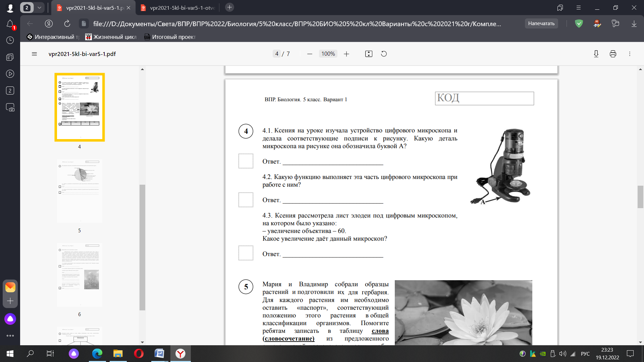The image size is (644, 362).
Task: Open a new browser tab
Action: coord(229,7)
